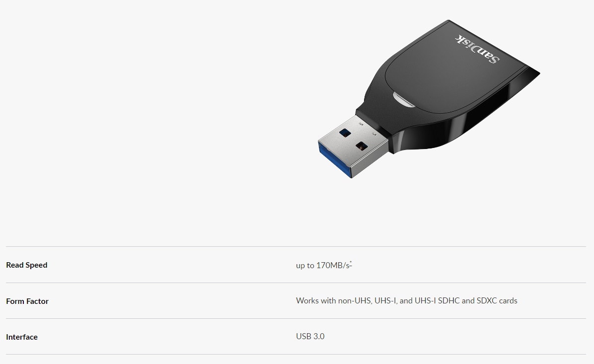Click the SanDisk logo on the reader
The height and width of the screenshot is (364, 594).
click(477, 49)
